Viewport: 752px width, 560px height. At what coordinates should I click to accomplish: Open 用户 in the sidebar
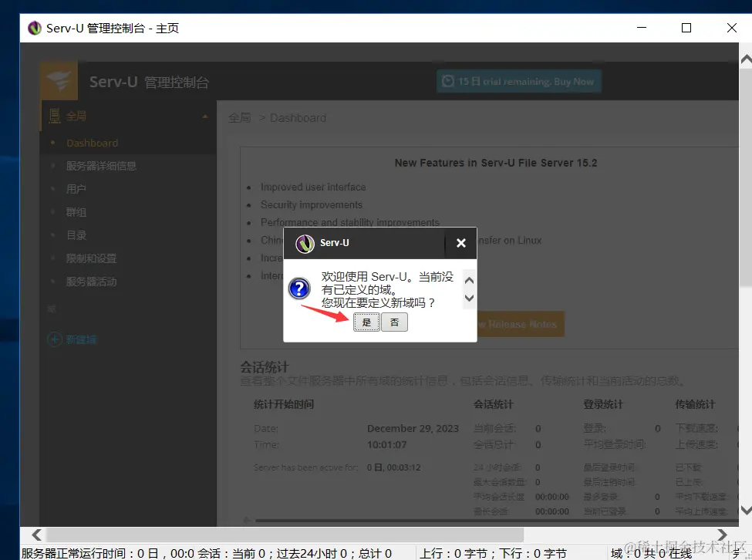tap(76, 189)
